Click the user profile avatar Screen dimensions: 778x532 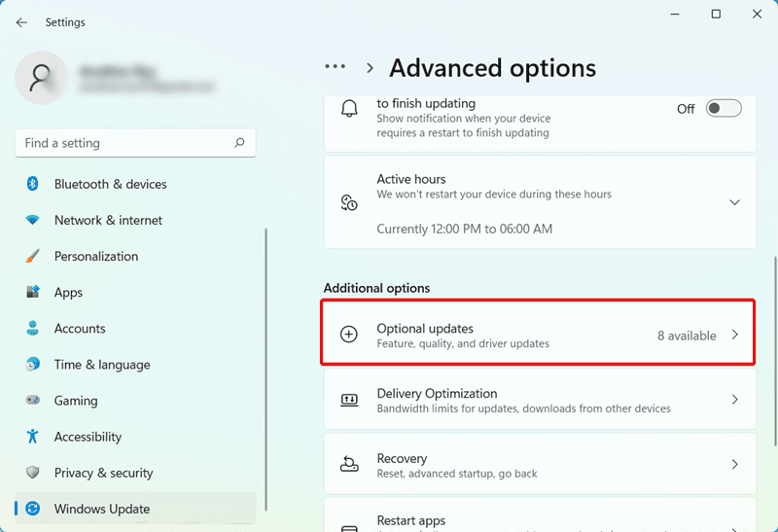43,77
